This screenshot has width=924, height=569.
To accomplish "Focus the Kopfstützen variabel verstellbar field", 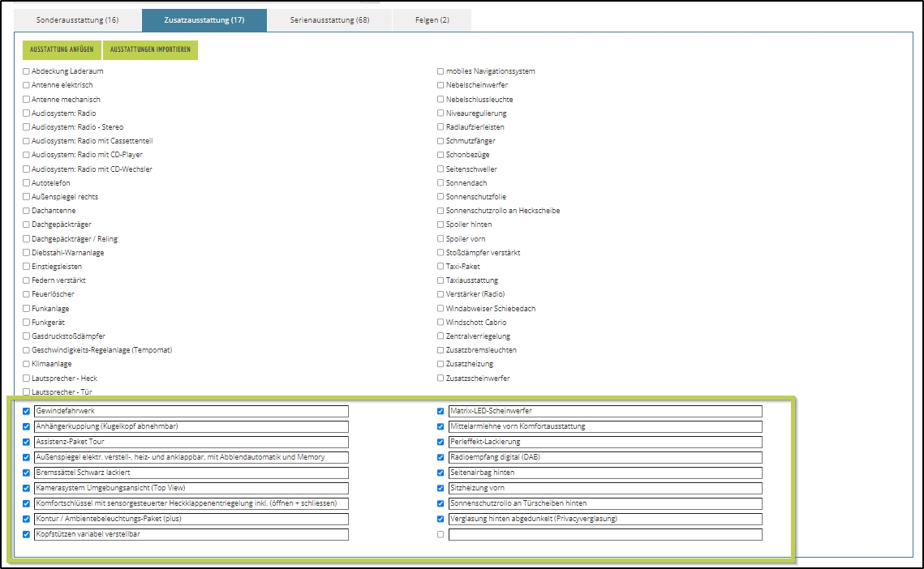I will (191, 535).
